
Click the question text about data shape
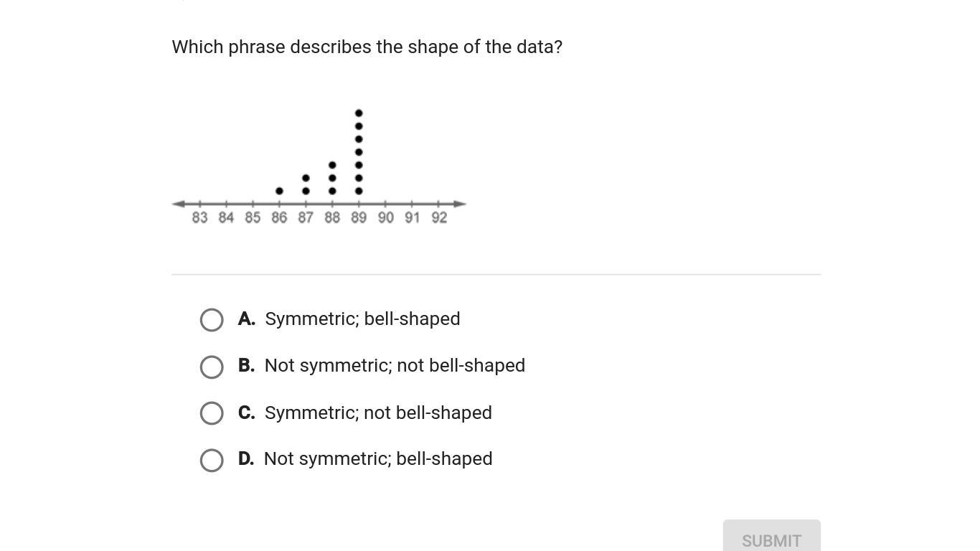point(367,47)
